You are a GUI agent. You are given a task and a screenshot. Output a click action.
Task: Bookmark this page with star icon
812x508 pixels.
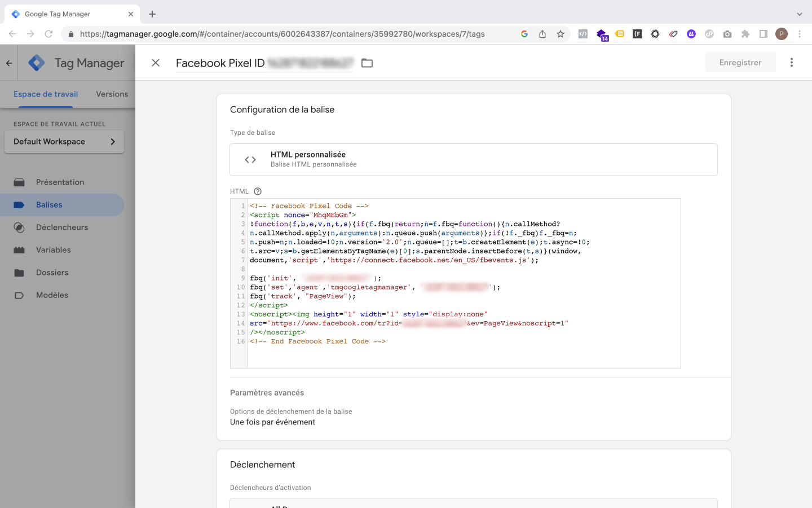561,34
